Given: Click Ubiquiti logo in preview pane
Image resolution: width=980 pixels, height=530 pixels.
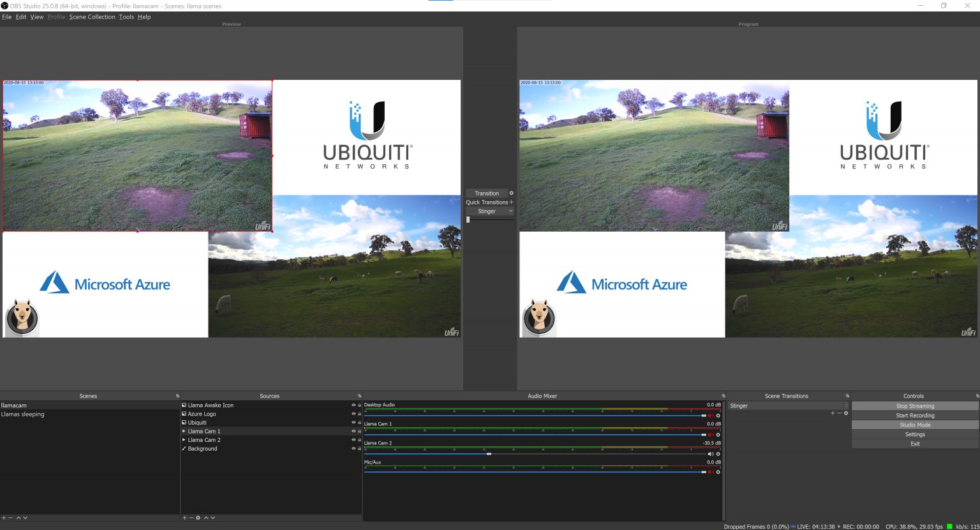Looking at the screenshot, I should 367,137.
